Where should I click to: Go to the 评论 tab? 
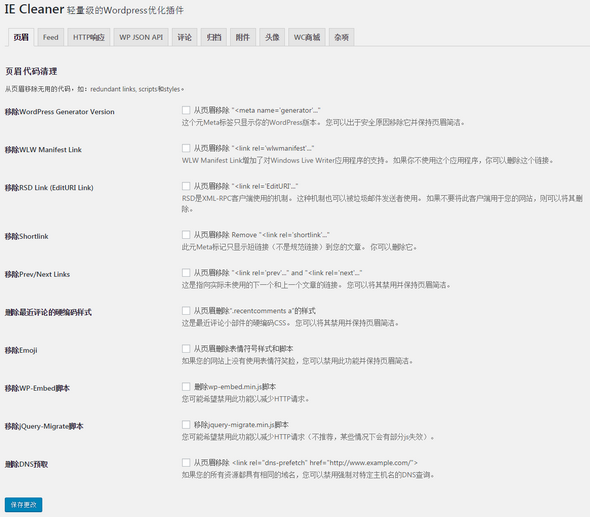(x=184, y=37)
